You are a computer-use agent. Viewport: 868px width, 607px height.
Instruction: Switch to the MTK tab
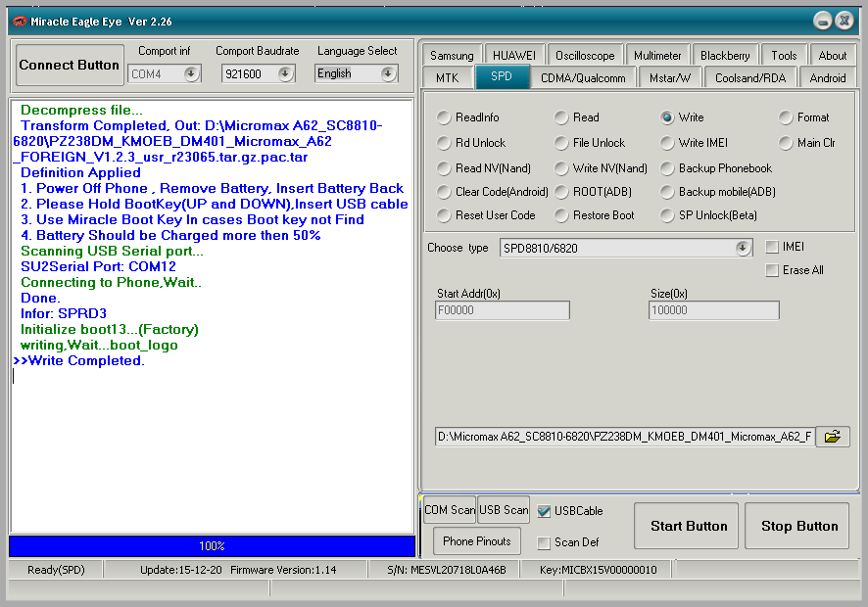(448, 78)
